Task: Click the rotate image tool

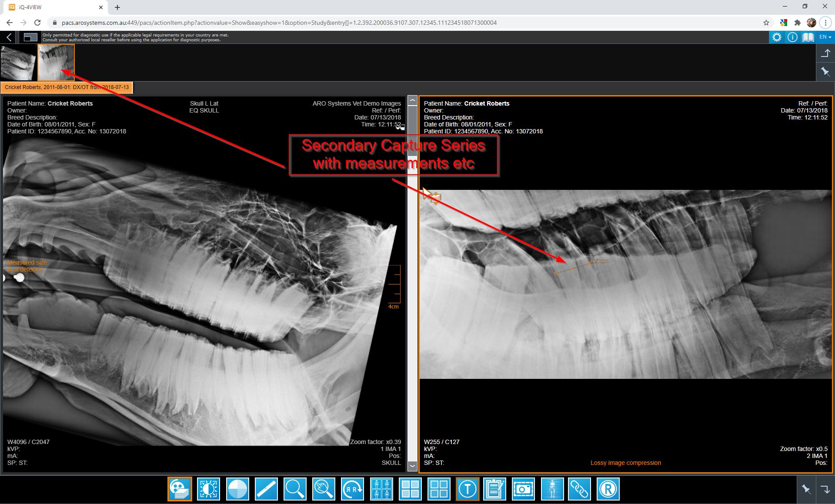Action: pos(353,489)
